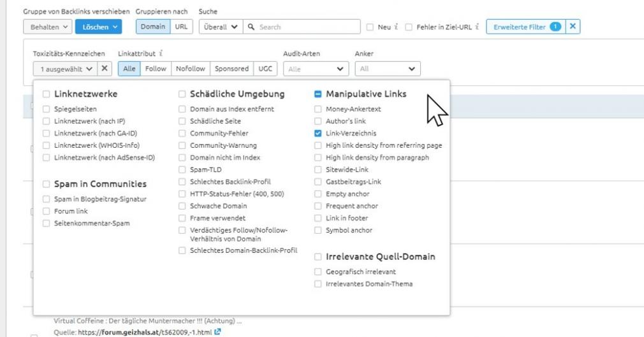Open the Überall search scope dropdown

(x=221, y=27)
